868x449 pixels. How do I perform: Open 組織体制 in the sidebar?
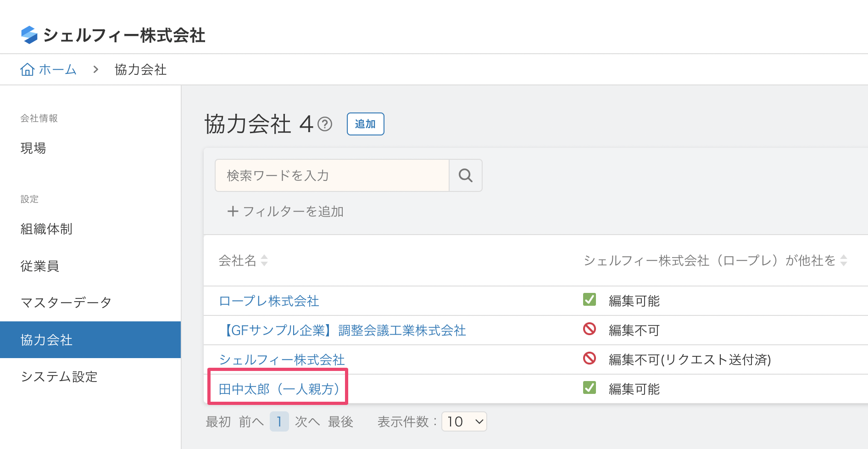point(46,229)
